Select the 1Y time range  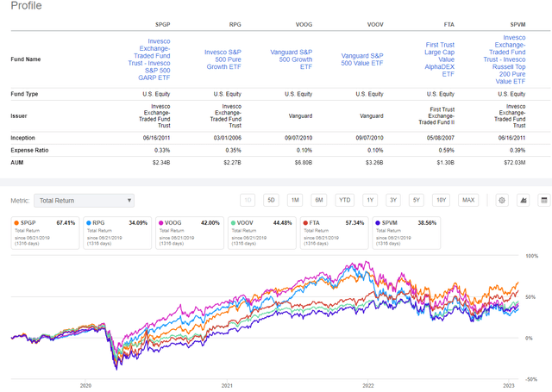pos(370,200)
